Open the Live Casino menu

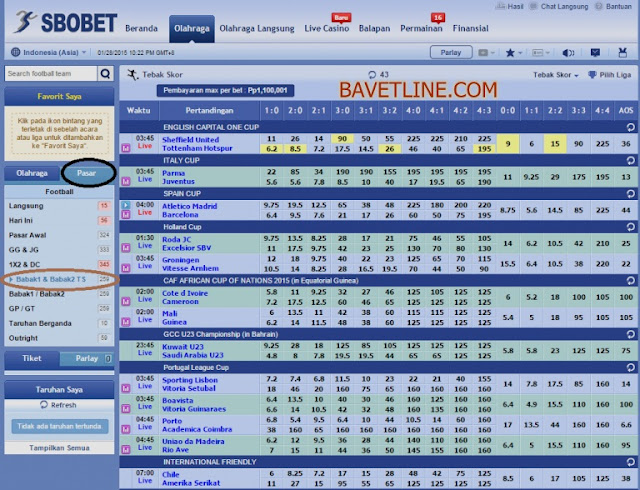(327, 29)
